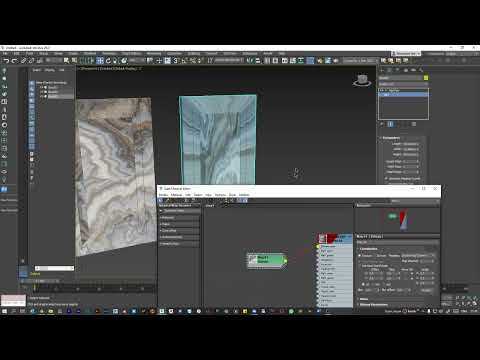480x360 pixels.
Task: Open the Reference Coordinate System dropdown
Action: [137, 60]
